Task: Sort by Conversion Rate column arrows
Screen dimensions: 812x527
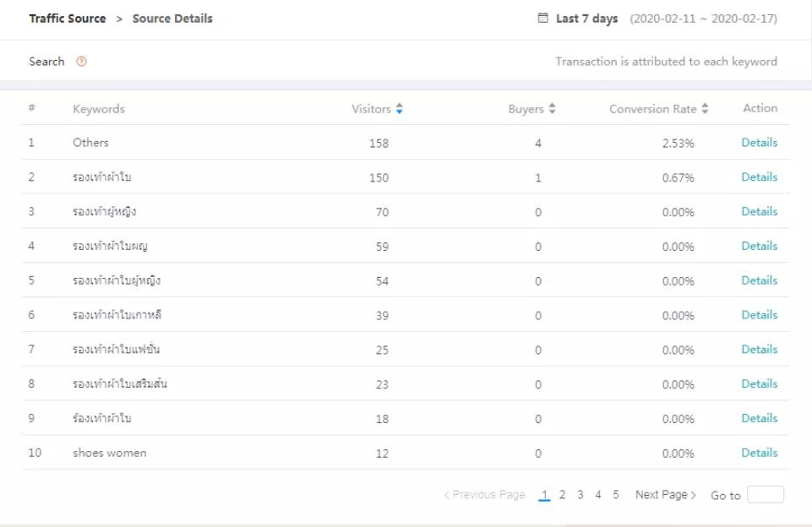Action: [x=705, y=109]
